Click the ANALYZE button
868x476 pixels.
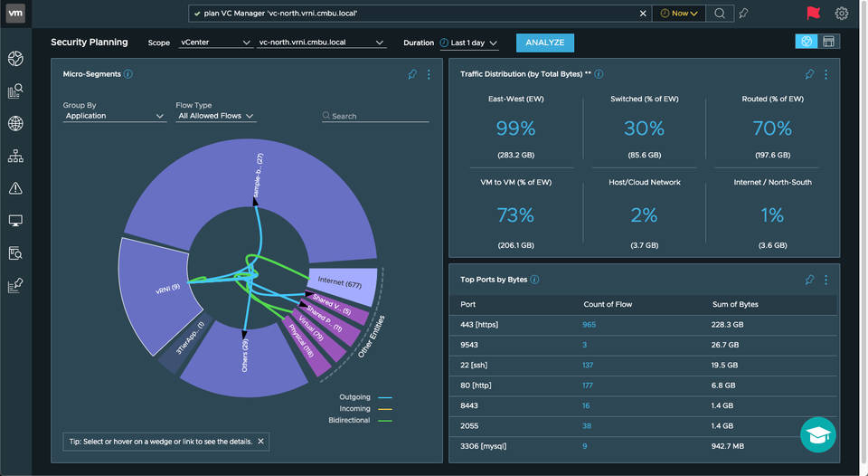(x=544, y=43)
